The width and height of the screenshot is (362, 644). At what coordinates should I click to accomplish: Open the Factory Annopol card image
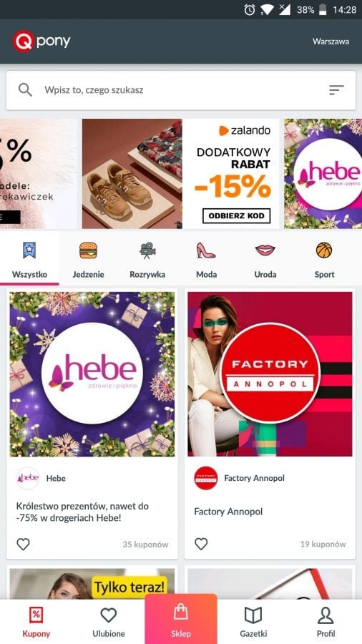270,374
